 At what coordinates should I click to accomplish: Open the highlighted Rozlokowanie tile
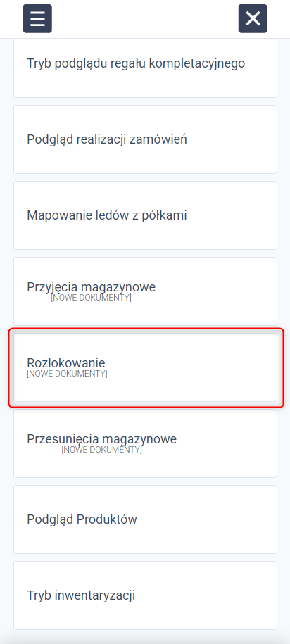pyautogui.click(x=145, y=367)
